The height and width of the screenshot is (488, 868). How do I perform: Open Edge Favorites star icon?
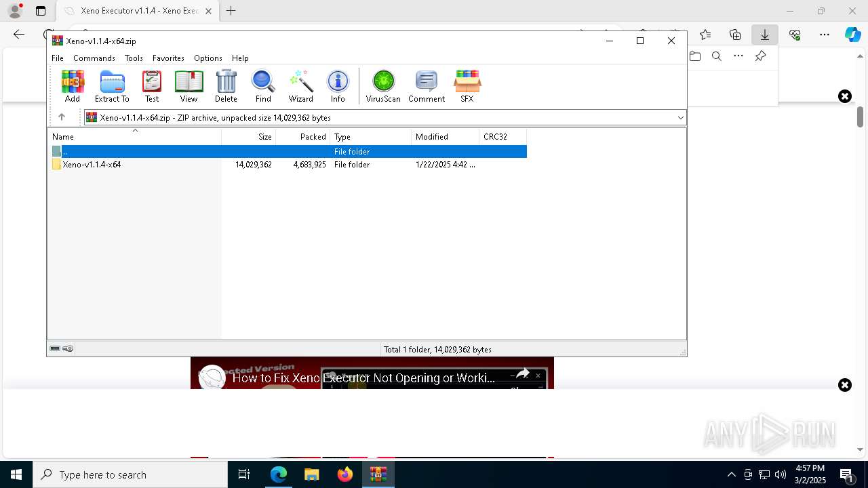(705, 35)
